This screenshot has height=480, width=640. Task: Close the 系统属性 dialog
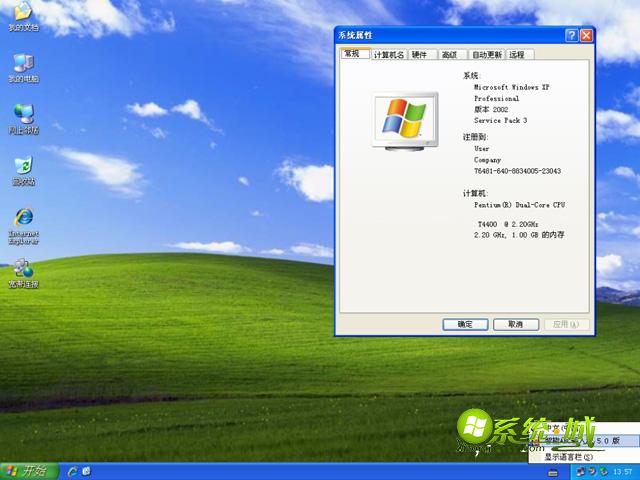[x=587, y=36]
